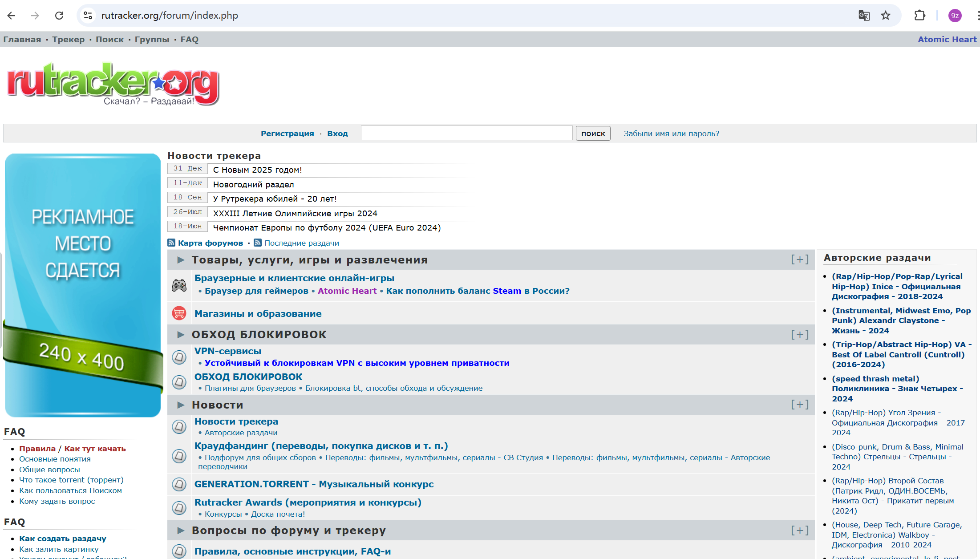
Task: Open the Регистрация link
Action: (287, 134)
